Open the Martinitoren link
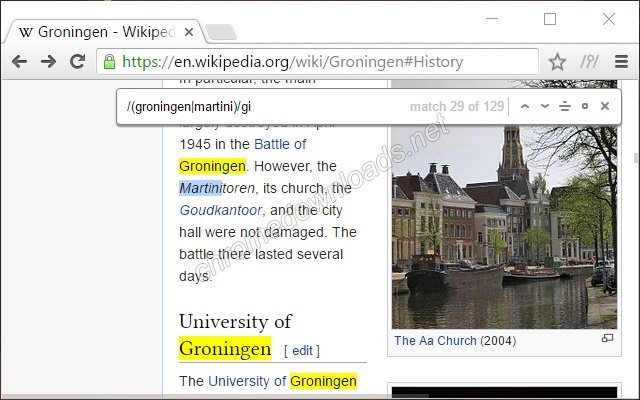Image resolution: width=640 pixels, height=400 pixels. pos(217,188)
